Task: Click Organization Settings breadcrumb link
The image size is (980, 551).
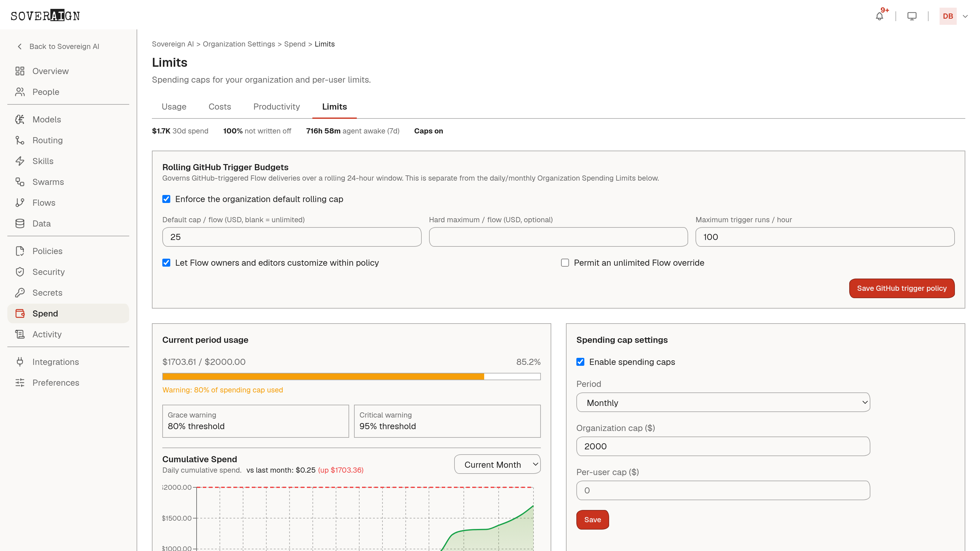Action: (x=239, y=44)
